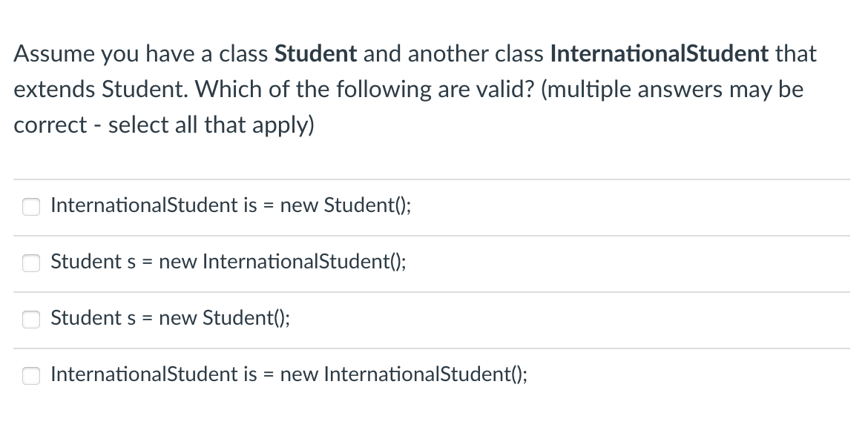The height and width of the screenshot is (433, 868).
Task: Click 'extends Student.' in the question text
Action: point(101,90)
